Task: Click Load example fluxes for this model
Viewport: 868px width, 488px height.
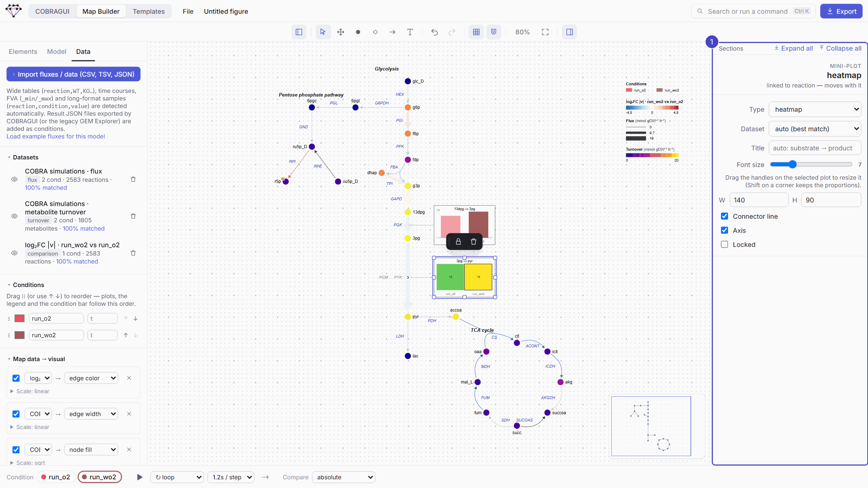Action: pyautogui.click(x=56, y=136)
